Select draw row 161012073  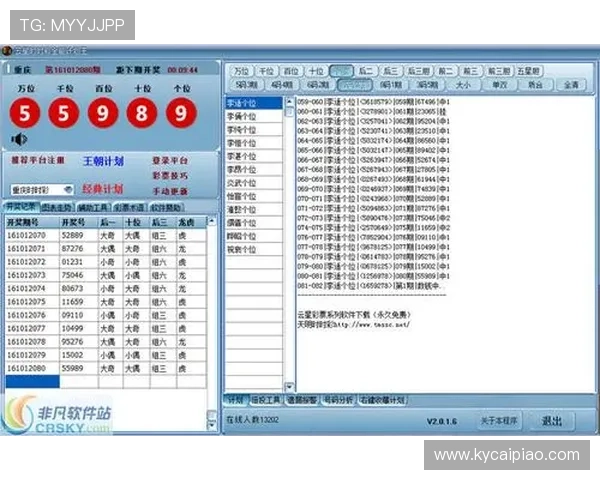[x=106, y=275]
